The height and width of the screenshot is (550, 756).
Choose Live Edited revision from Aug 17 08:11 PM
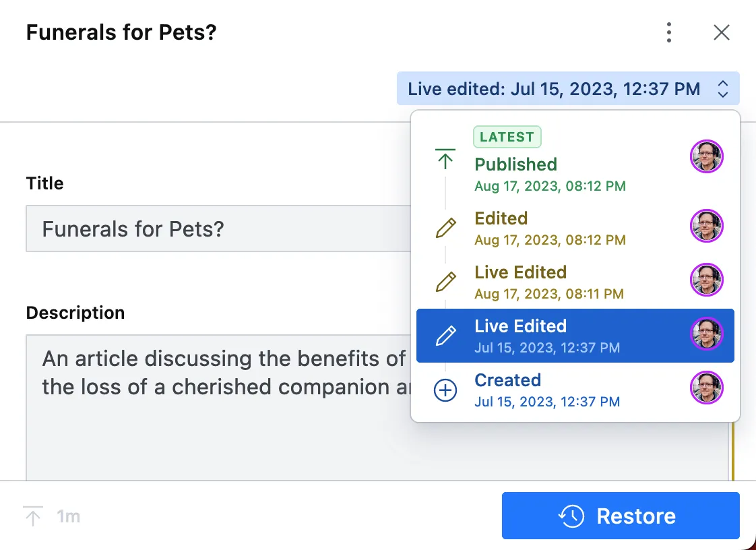pyautogui.click(x=549, y=282)
